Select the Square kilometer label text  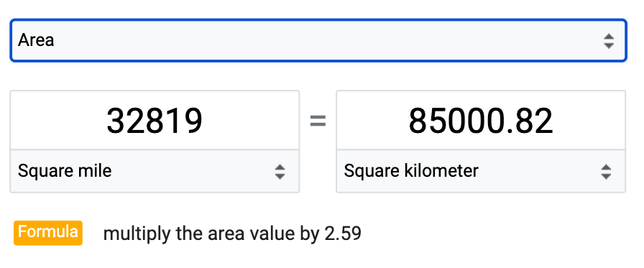pyautogui.click(x=411, y=171)
